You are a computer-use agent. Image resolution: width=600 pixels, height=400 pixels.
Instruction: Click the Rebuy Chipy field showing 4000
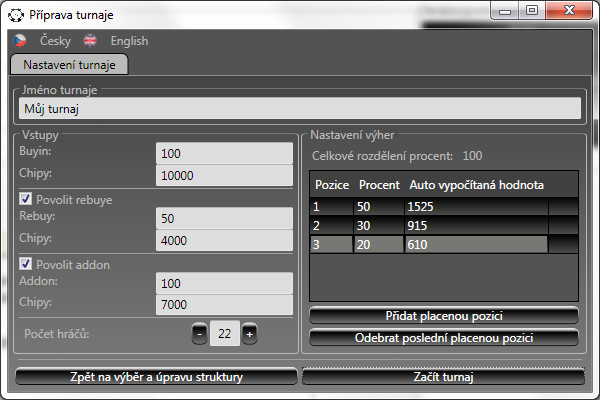click(224, 240)
